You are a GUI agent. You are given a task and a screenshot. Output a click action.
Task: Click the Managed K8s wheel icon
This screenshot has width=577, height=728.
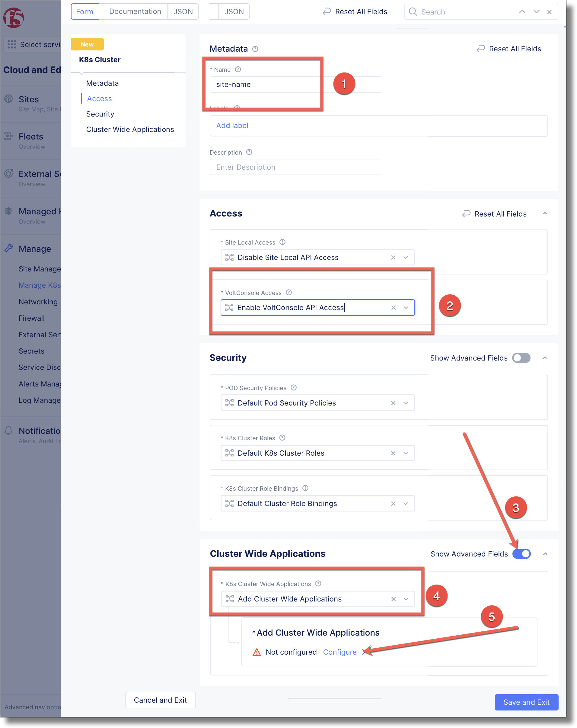[x=8, y=211]
